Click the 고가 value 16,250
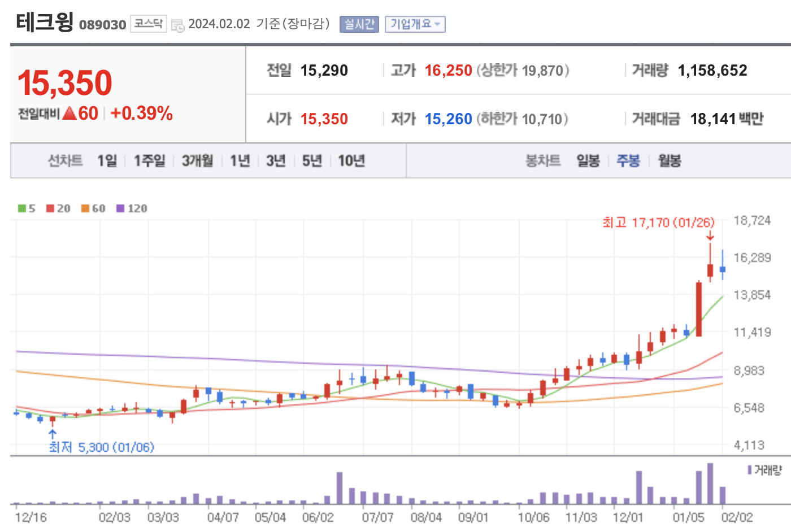This screenshot has width=791, height=532. [x=449, y=71]
